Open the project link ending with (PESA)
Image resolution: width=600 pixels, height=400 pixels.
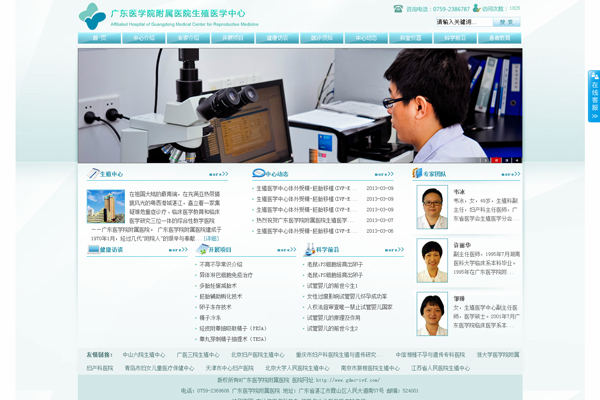click(x=233, y=329)
